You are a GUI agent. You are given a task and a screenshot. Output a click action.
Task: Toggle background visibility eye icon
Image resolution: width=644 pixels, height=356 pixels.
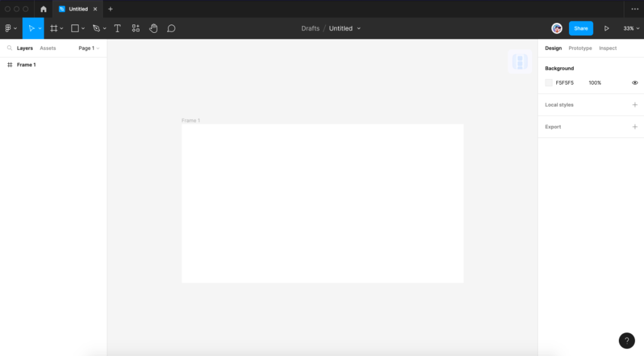point(635,83)
